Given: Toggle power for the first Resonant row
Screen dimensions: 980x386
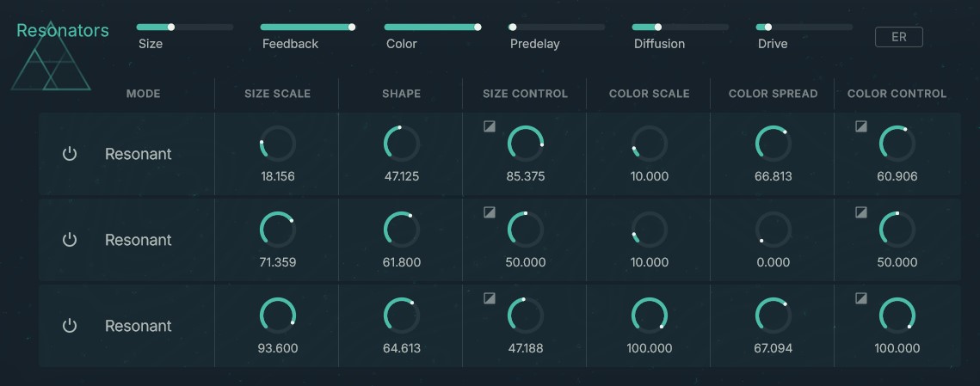Looking at the screenshot, I should [70, 154].
